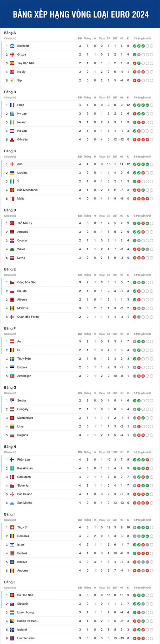
Task: Click Gibraltar's first red loss indicator
Action: [x=135, y=139]
